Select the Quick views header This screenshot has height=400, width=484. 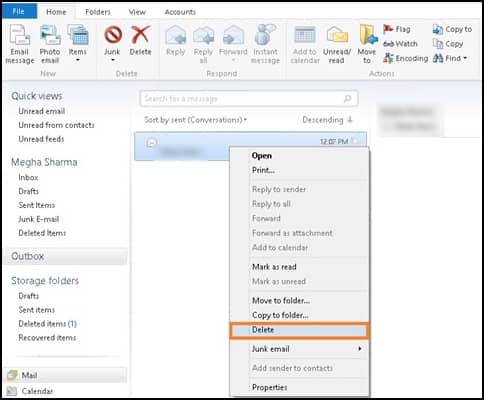tap(37, 96)
